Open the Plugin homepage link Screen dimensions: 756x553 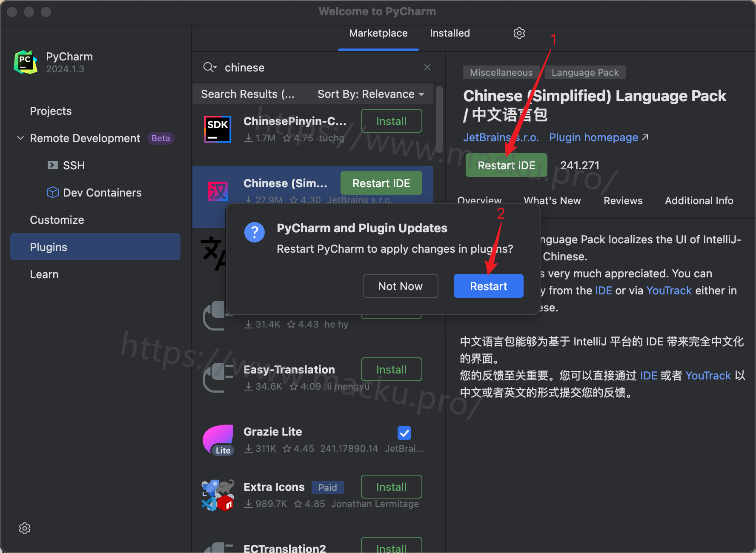(x=598, y=137)
